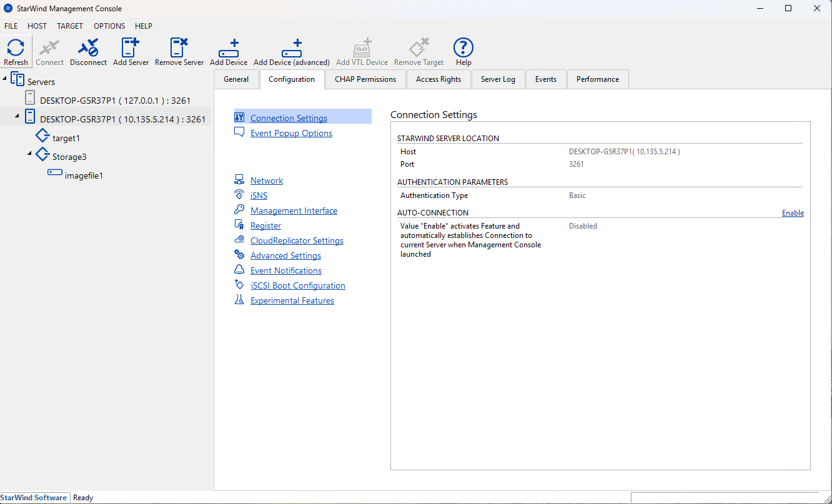Click the 10.135.5.214 server icon in tree
This screenshot has width=832, height=504.
[x=30, y=116]
